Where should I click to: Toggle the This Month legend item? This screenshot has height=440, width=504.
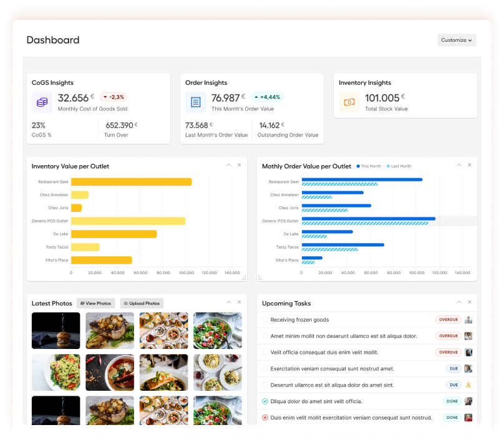click(369, 166)
